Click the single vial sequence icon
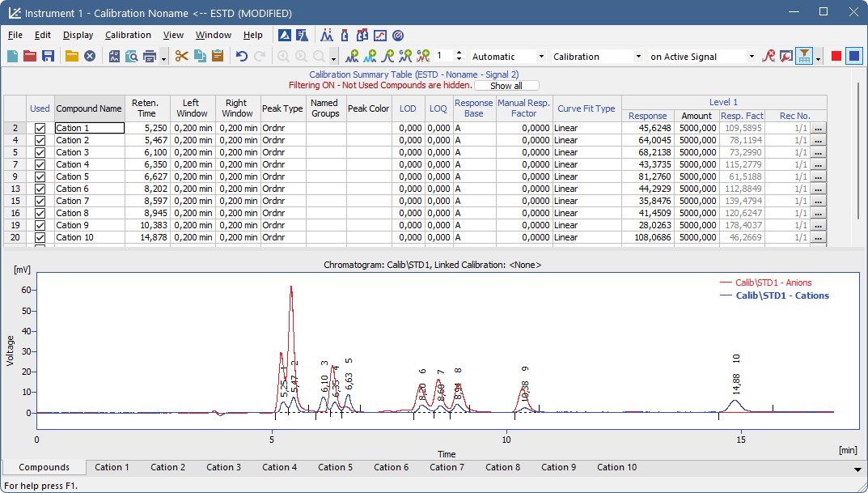868x493 pixels. click(345, 36)
